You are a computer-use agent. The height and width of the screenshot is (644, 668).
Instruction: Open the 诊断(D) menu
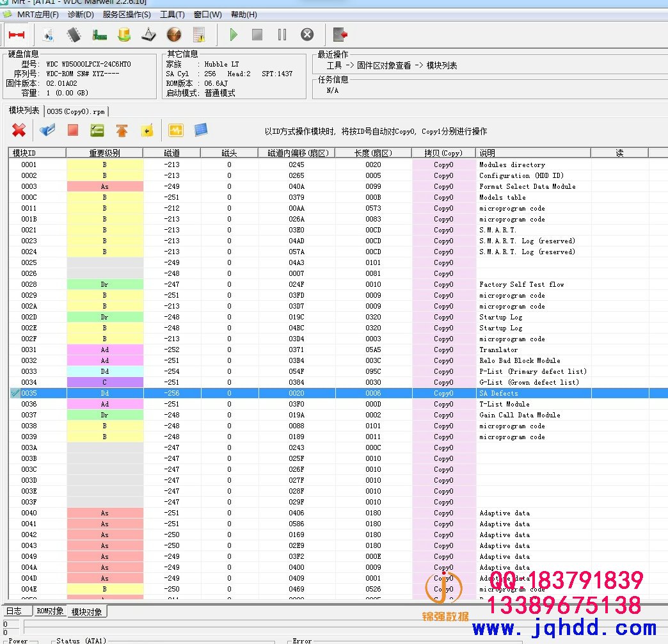(81, 15)
